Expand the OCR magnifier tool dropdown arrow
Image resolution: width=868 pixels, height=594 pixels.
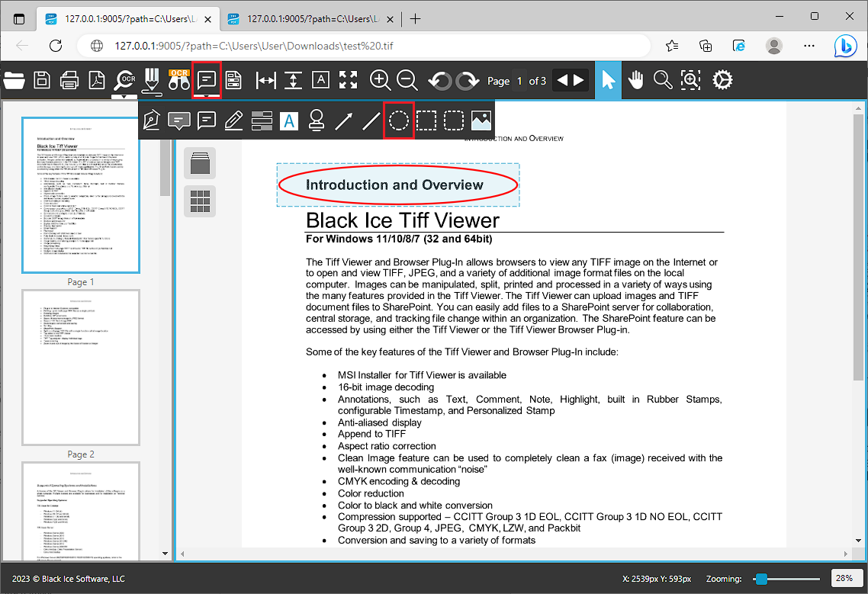pyautogui.click(x=124, y=97)
